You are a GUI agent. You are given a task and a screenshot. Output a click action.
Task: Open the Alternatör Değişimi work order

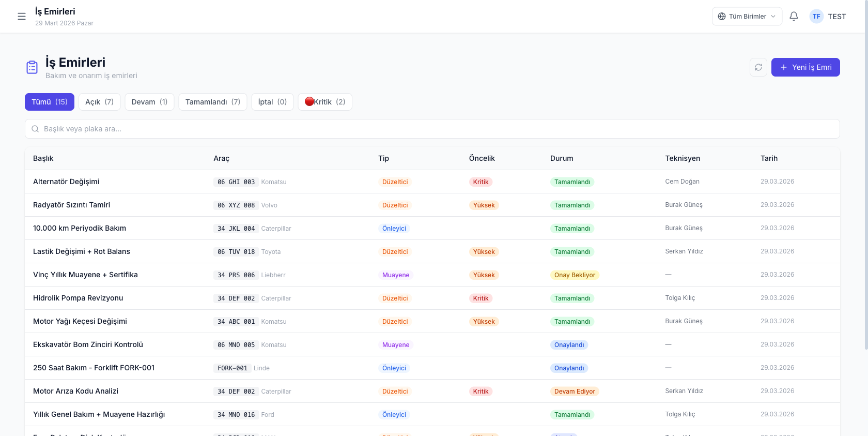tap(66, 182)
